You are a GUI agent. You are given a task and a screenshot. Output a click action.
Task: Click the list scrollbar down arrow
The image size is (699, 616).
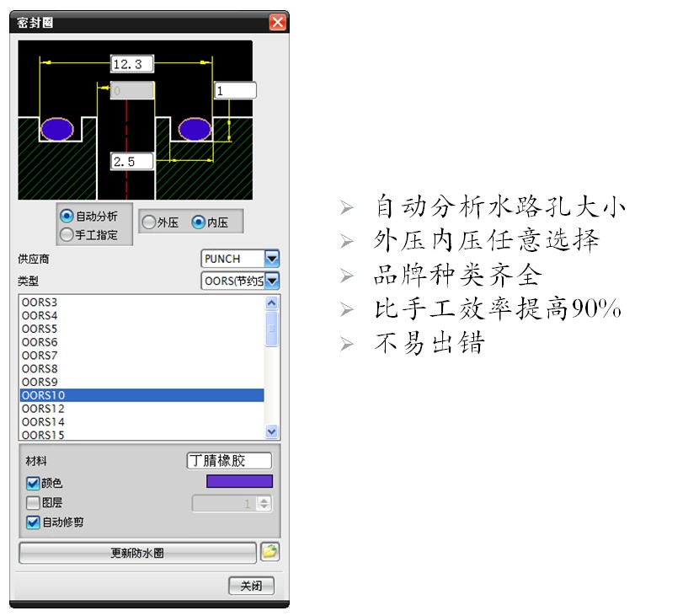coord(271,431)
